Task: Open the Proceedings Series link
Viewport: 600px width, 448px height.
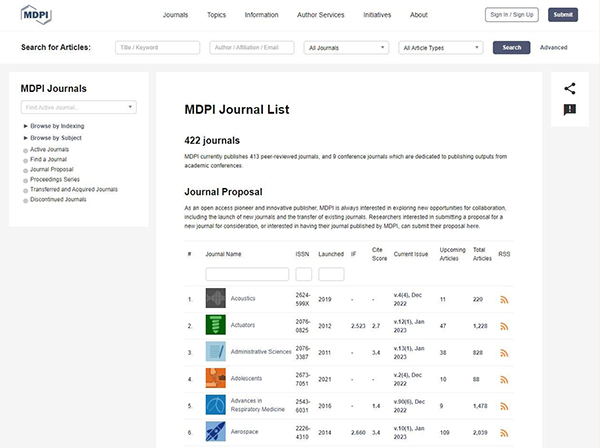Action: pos(55,179)
